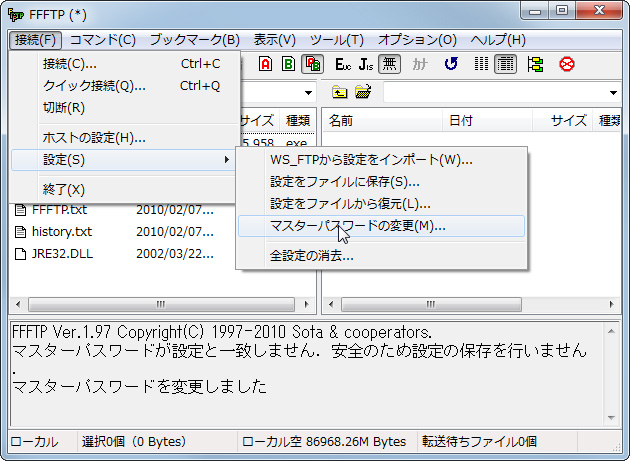Open the ヘルプ(H) menu
The height and width of the screenshot is (461, 630).
tap(498, 40)
